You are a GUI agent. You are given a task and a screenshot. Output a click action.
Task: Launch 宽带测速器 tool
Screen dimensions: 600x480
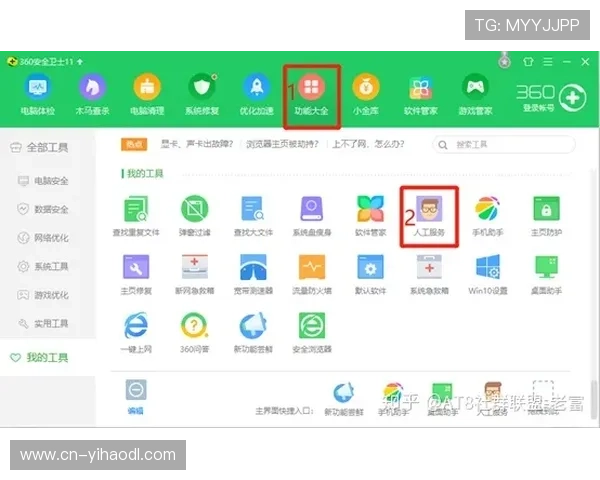coord(253,274)
